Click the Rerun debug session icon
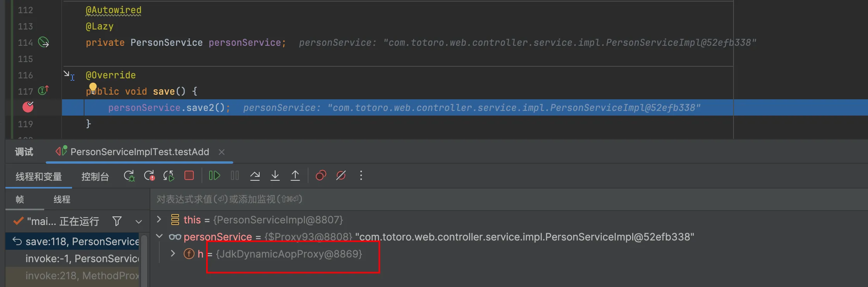868x287 pixels. point(129,176)
